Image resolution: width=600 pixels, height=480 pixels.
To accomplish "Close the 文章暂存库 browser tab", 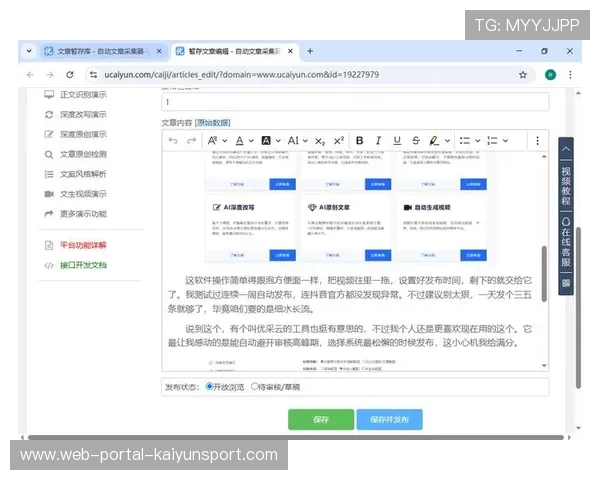I will pos(159,51).
